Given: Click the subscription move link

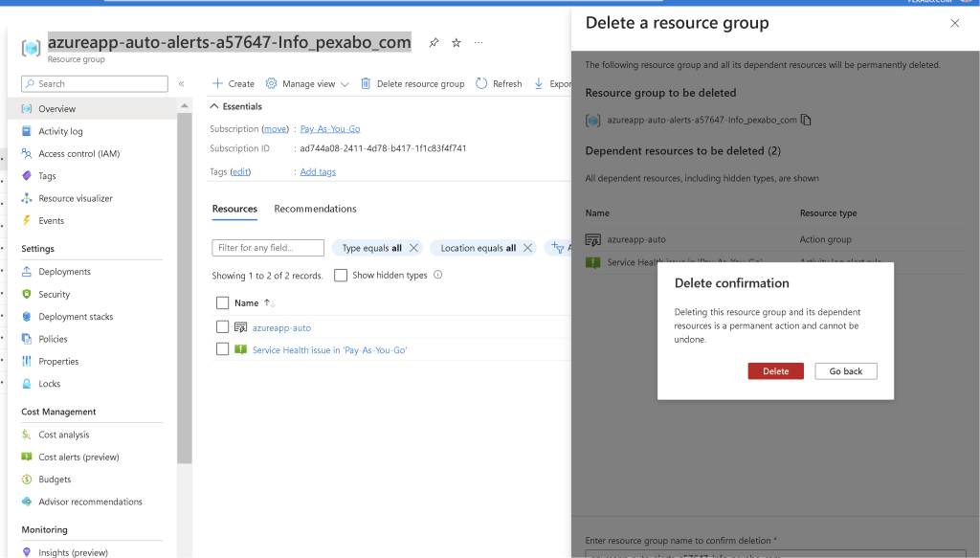Looking at the screenshot, I should point(275,128).
